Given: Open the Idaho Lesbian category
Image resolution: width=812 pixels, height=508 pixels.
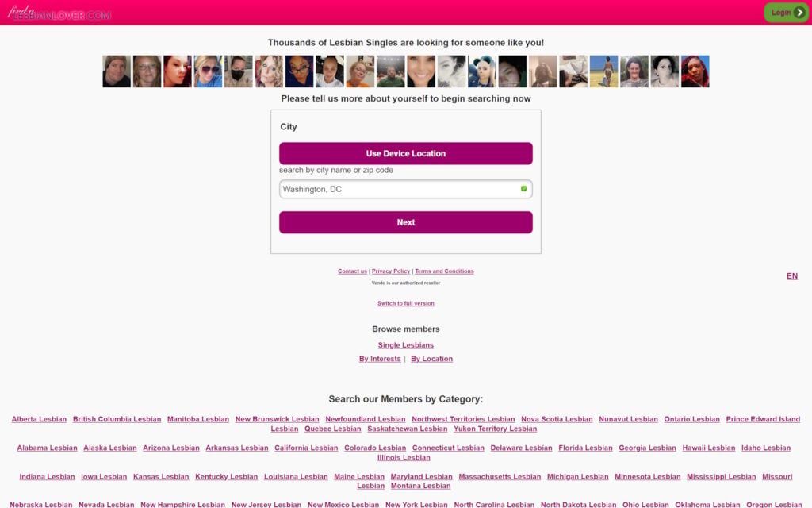Looking at the screenshot, I should [766, 448].
